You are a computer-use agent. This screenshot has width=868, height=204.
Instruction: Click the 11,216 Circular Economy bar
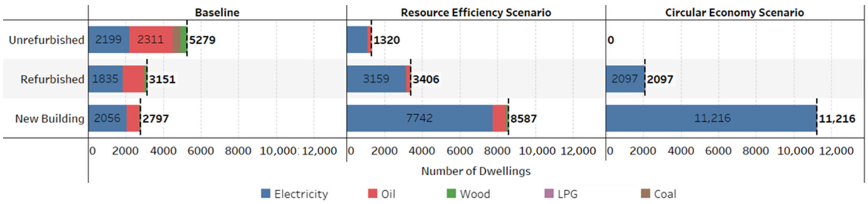(711, 118)
